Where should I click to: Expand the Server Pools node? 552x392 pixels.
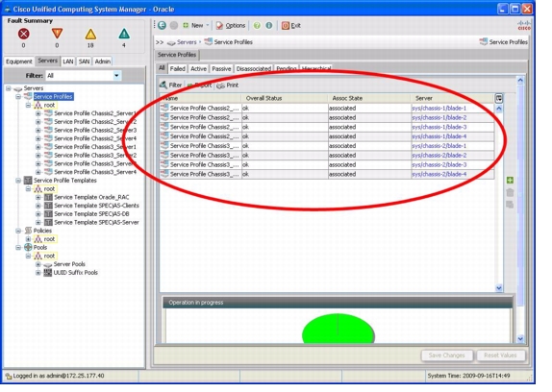pos(38,264)
